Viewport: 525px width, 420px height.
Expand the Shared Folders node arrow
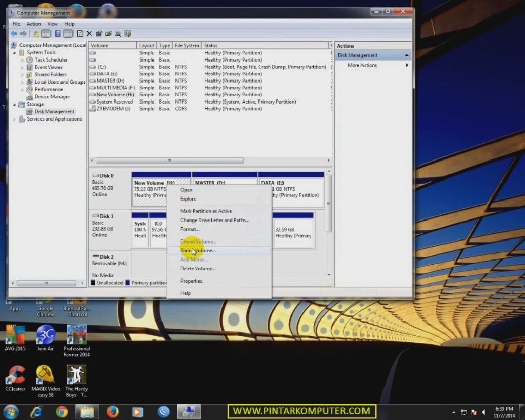[x=22, y=75]
